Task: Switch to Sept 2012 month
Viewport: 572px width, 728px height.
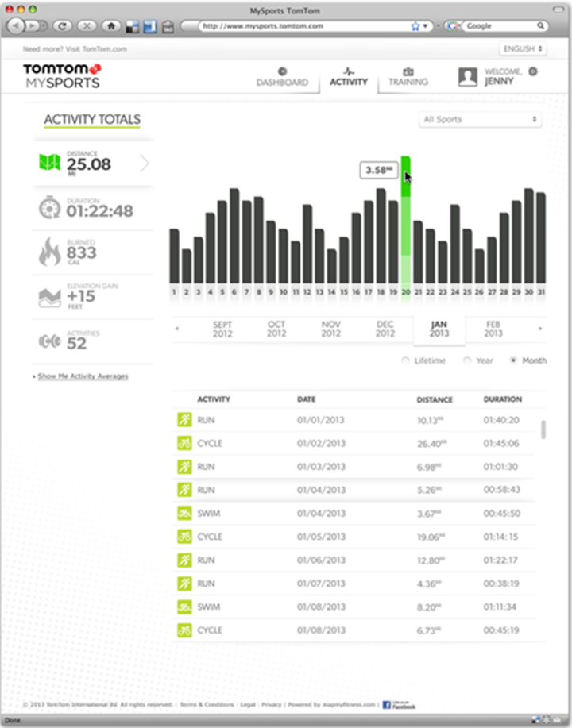Action: pyautogui.click(x=222, y=329)
